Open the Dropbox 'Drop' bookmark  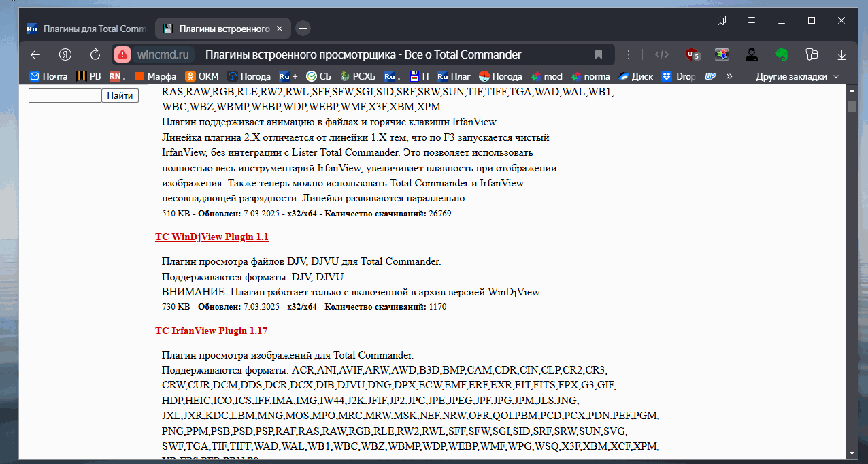pos(680,76)
